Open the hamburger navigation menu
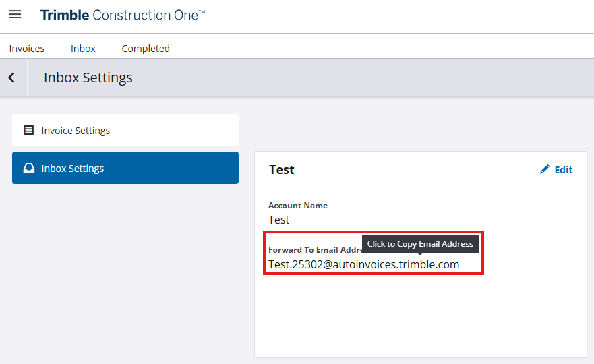The height and width of the screenshot is (364, 594). tap(15, 15)
